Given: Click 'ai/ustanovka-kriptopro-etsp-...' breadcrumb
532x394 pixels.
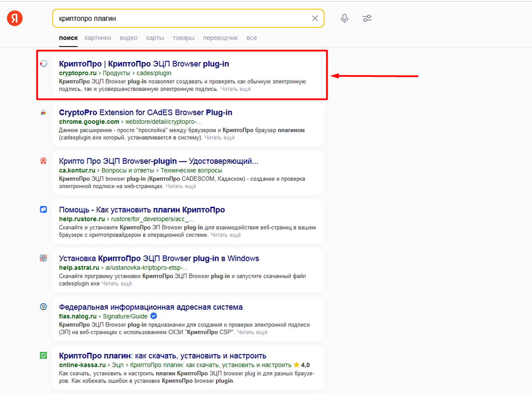Looking at the screenshot, I should point(147,268).
